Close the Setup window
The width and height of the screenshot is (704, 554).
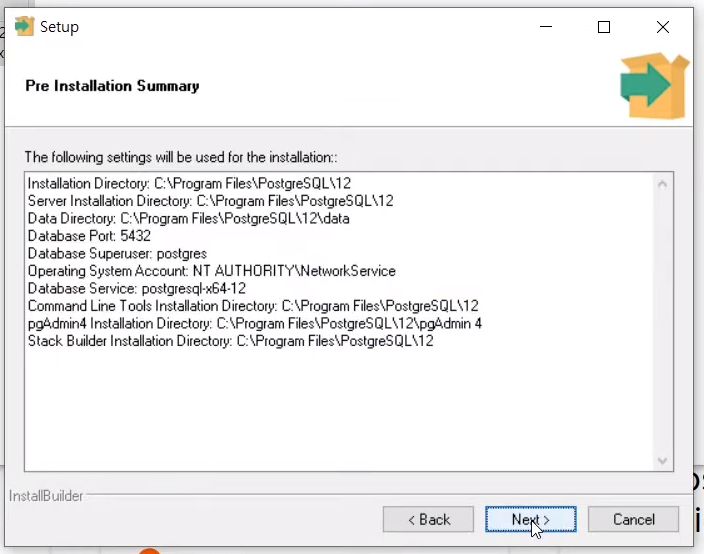(x=663, y=27)
